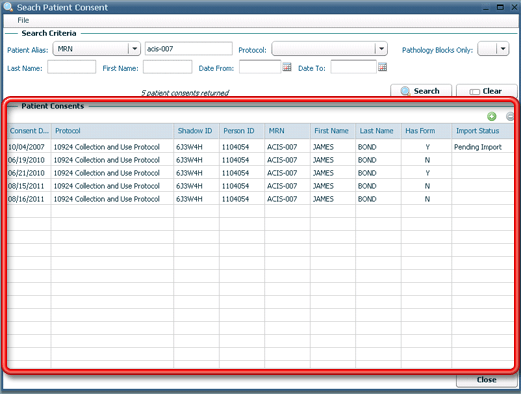The width and height of the screenshot is (521, 394).
Task: Select the consent row dated 06/19/2010
Action: point(260,160)
